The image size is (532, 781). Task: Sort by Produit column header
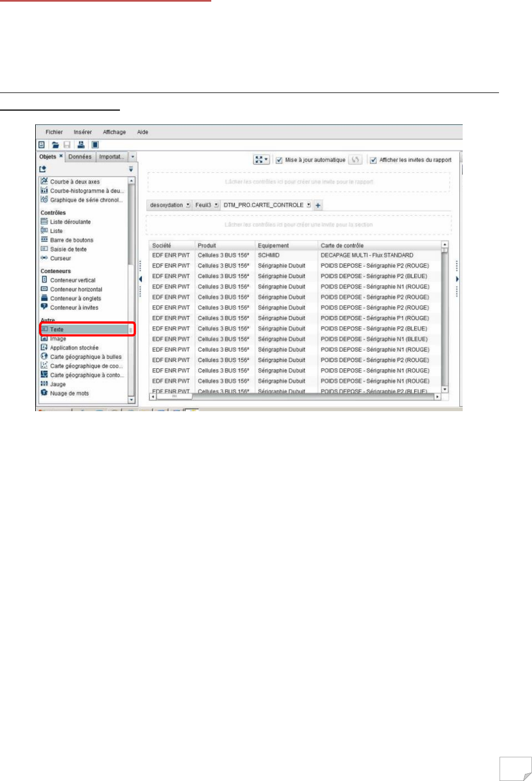pos(225,245)
